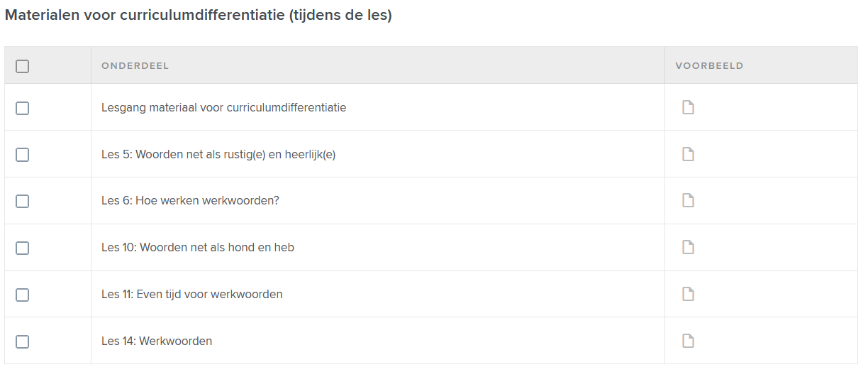Click the Materialen voor curriculumdifferentiatie heading
868x372 pixels.
coord(199,15)
